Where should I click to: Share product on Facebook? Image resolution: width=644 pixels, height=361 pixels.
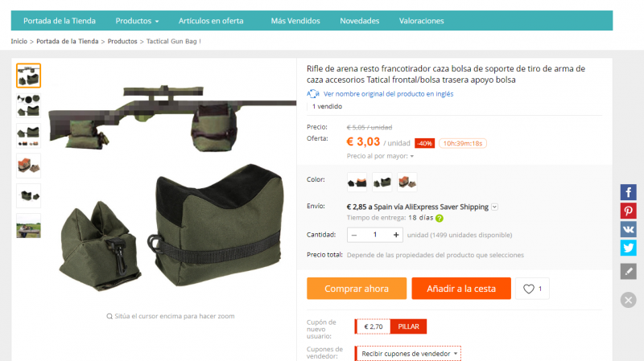tap(628, 192)
